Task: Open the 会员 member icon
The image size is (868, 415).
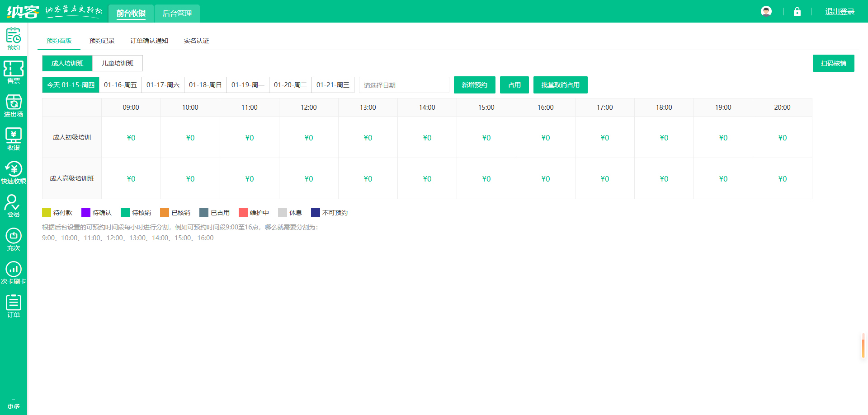Action: (14, 206)
